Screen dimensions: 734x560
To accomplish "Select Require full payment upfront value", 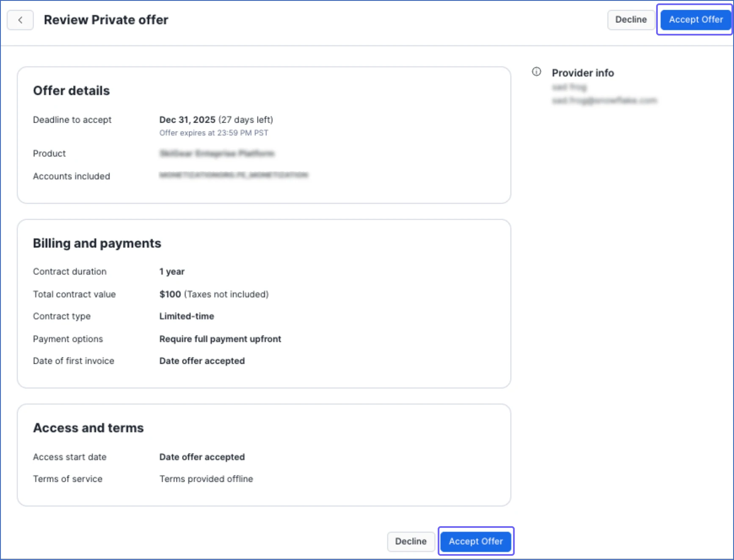I will 220,339.
